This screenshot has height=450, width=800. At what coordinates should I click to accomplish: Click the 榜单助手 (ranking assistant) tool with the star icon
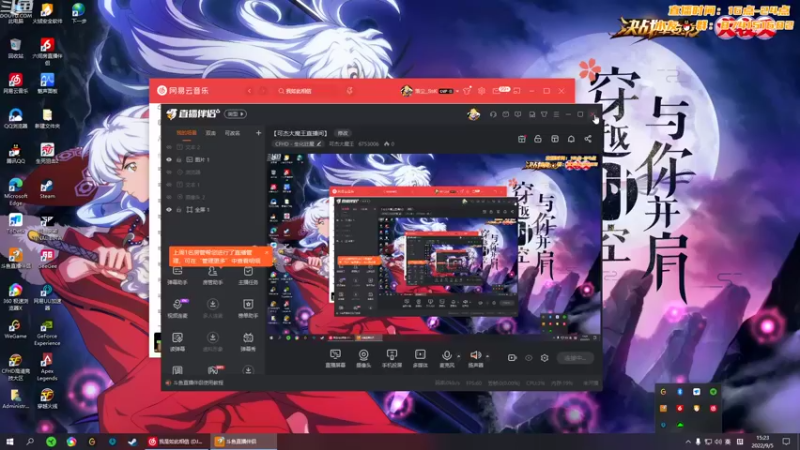point(248,309)
